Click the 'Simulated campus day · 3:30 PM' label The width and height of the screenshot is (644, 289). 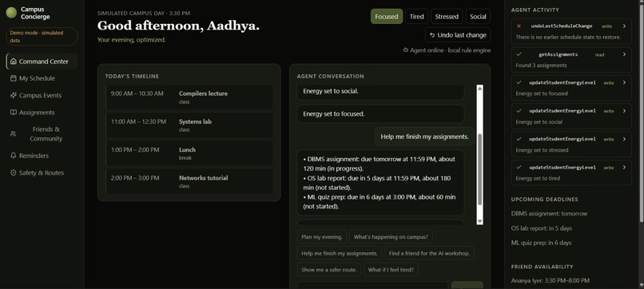(144, 13)
